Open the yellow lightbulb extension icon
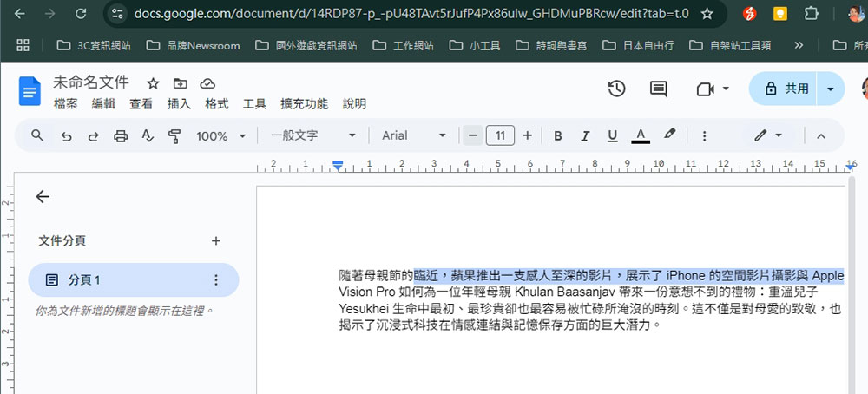Viewport: 868px width, 394px height. click(x=780, y=14)
